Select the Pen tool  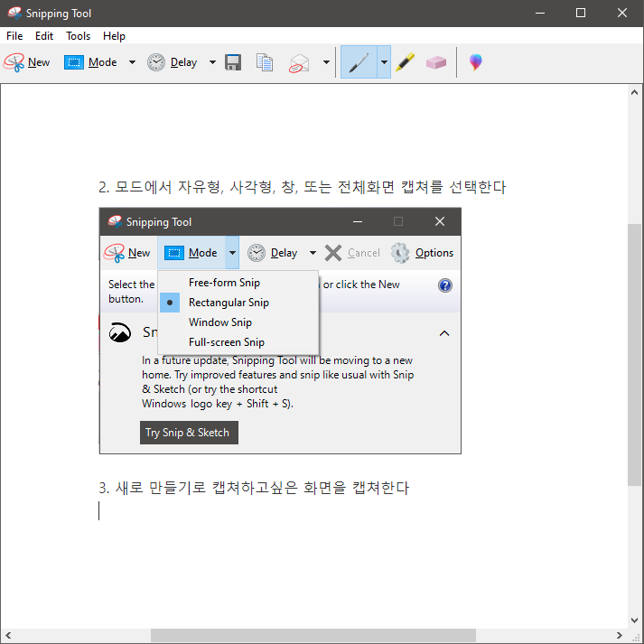pos(359,62)
